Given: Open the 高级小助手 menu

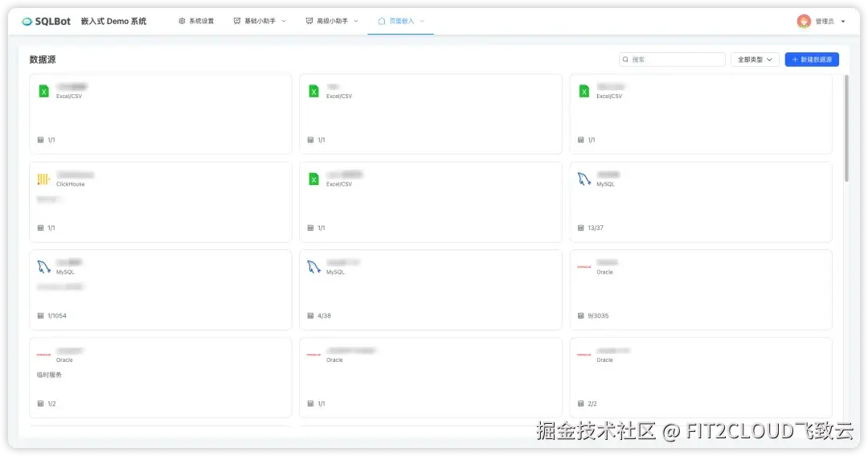Looking at the screenshot, I should 332,21.
